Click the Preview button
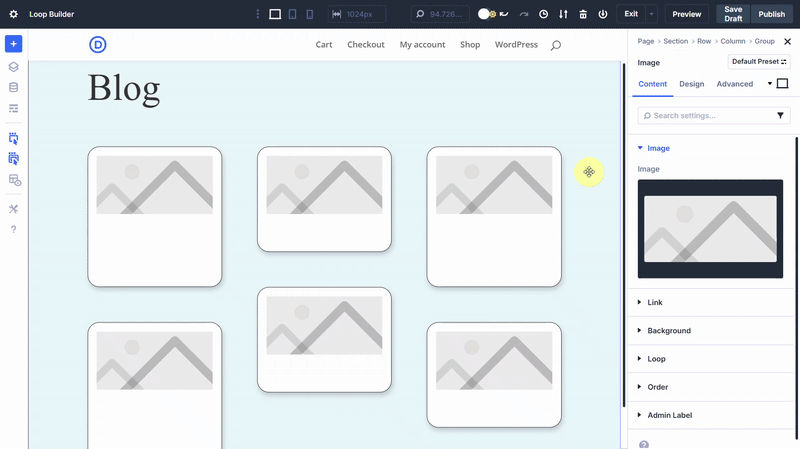The height and width of the screenshot is (449, 800). point(687,14)
